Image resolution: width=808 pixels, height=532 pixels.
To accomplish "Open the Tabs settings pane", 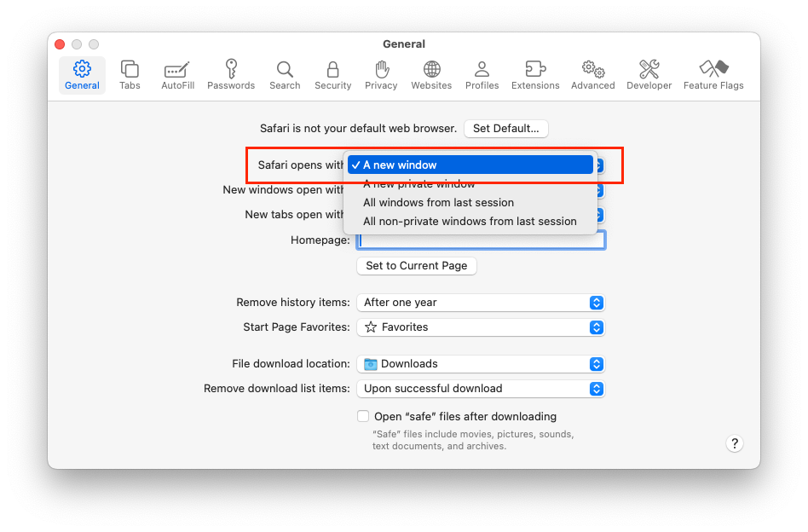I will click(x=130, y=75).
